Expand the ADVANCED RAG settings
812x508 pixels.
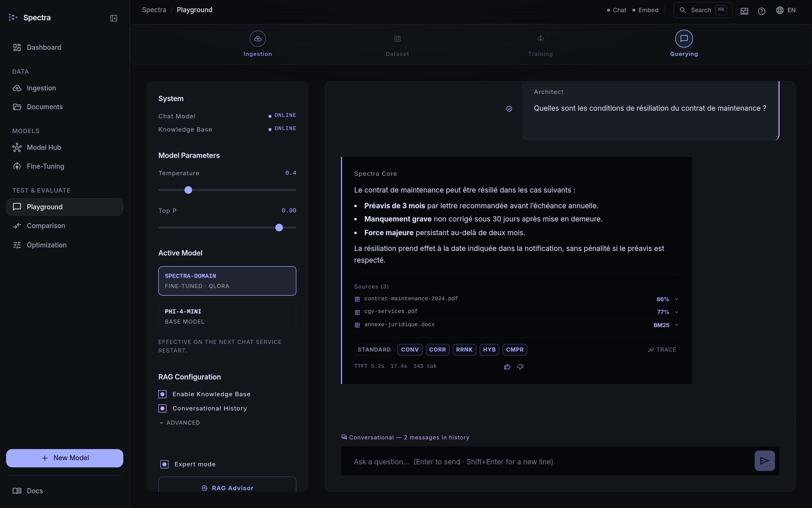pyautogui.click(x=180, y=423)
